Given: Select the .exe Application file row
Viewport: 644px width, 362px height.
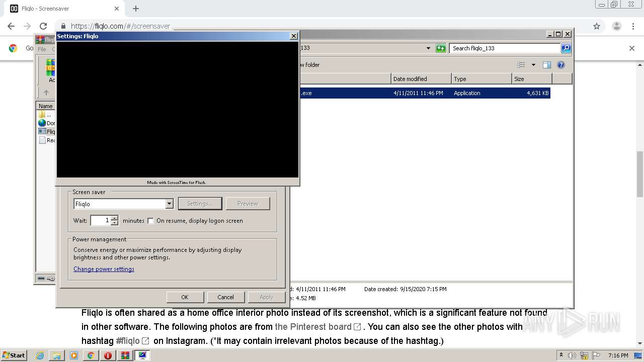Looking at the screenshot, I should 425,93.
